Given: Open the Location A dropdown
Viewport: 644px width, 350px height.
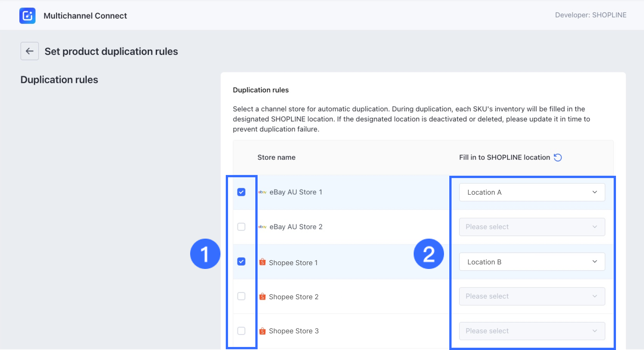Looking at the screenshot, I should coord(531,192).
